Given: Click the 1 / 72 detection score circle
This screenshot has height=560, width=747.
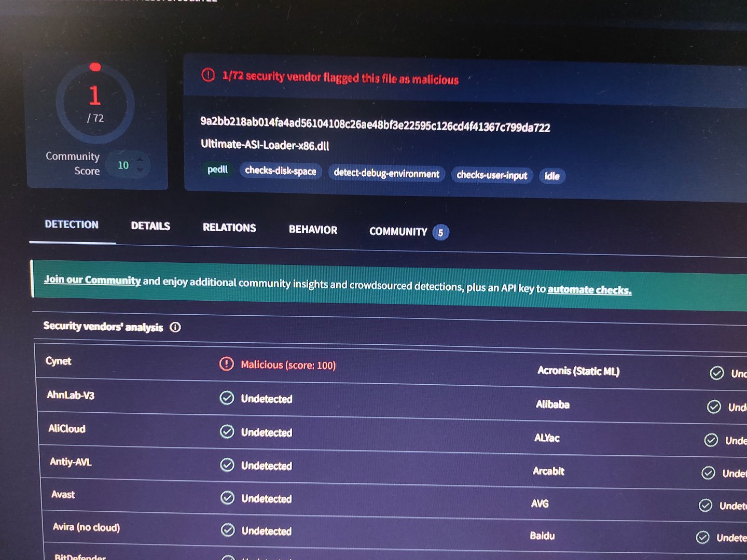Looking at the screenshot, I should coord(95,104).
